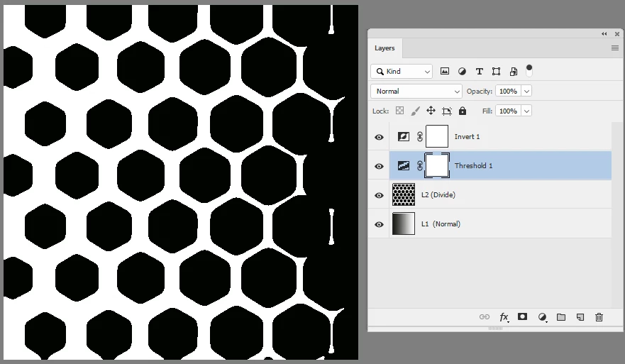Click the Opacity label
The height and width of the screenshot is (364, 625).
[x=480, y=92]
